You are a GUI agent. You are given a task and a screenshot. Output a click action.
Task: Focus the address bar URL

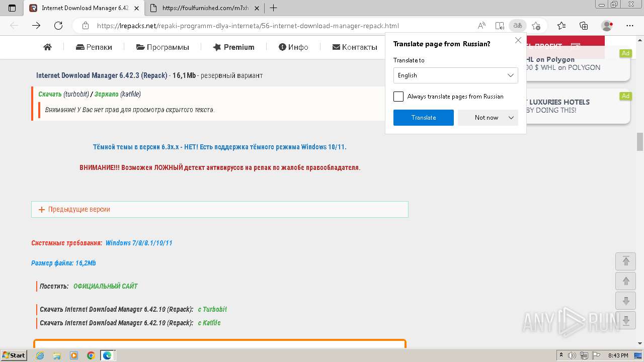pos(248,26)
